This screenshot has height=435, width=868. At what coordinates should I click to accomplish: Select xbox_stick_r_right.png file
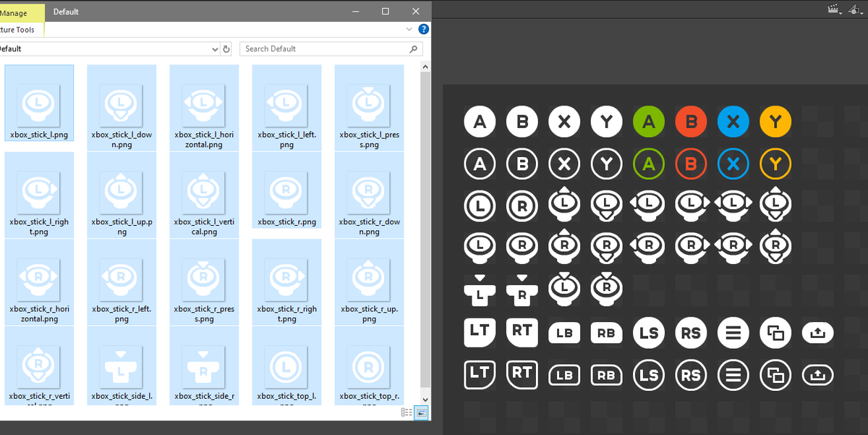tap(286, 282)
